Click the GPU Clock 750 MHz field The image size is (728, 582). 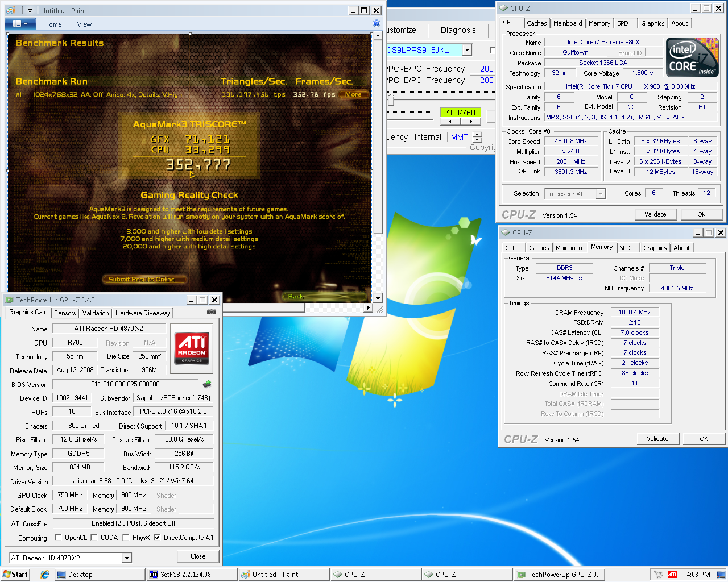70,495
